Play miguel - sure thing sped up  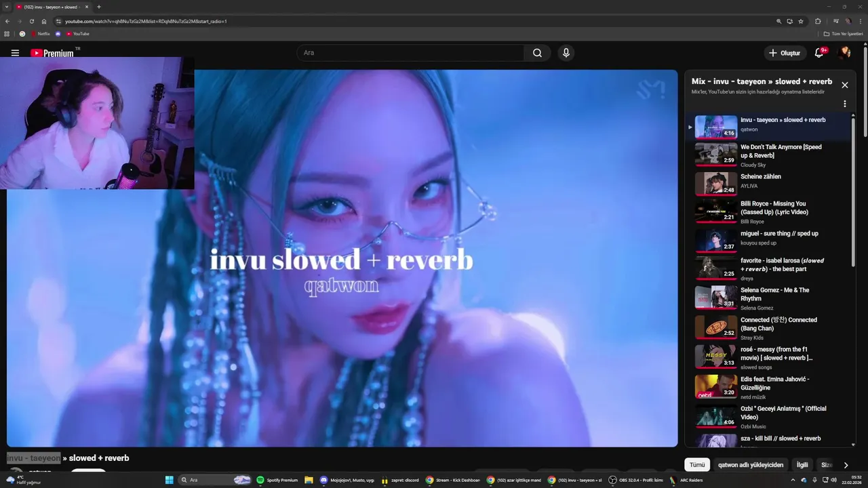click(x=768, y=241)
